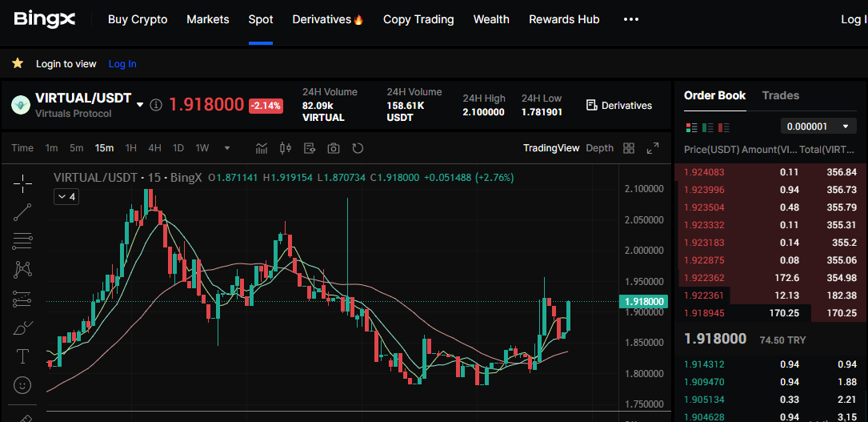This screenshot has height=422, width=868.
Task: Click the 1.918000 price axis label
Action: 644,302
